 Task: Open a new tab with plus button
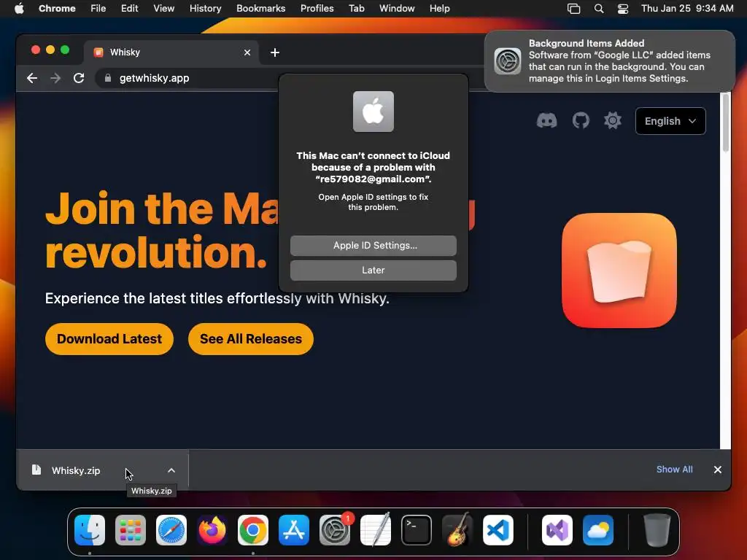pyautogui.click(x=275, y=52)
